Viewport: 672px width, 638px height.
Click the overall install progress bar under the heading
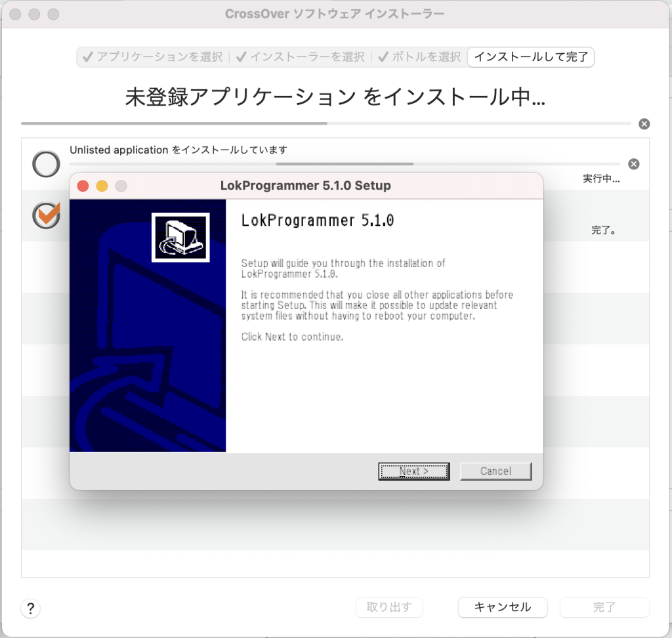(x=325, y=123)
